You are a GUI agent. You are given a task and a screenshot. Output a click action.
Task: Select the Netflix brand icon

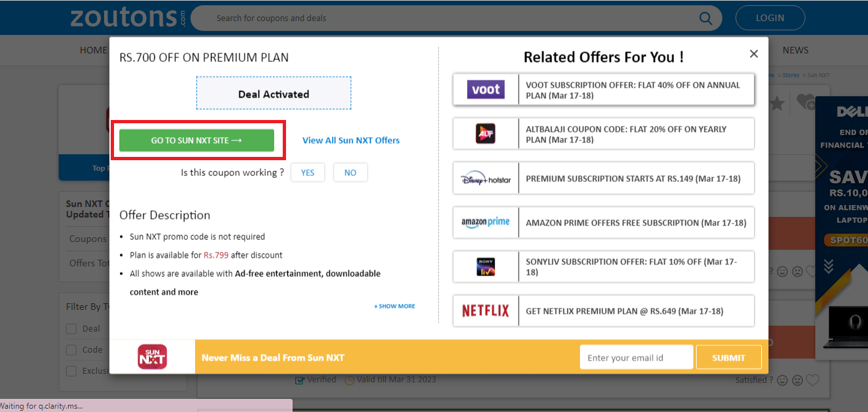point(486,310)
